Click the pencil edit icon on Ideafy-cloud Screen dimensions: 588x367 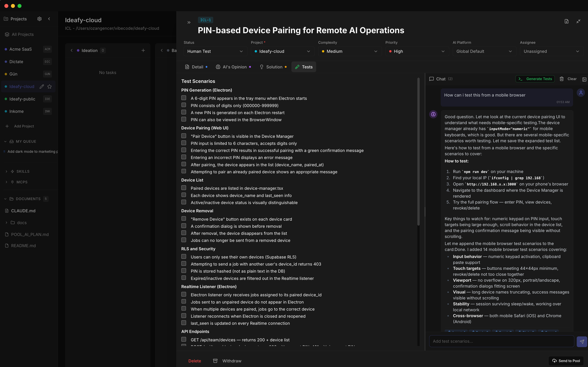[x=42, y=87]
